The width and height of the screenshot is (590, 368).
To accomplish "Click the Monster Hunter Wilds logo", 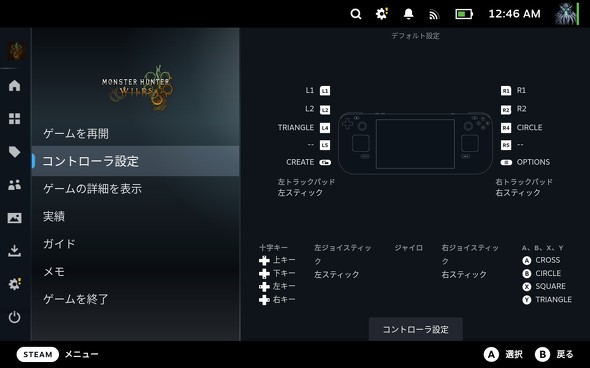I will coord(138,88).
